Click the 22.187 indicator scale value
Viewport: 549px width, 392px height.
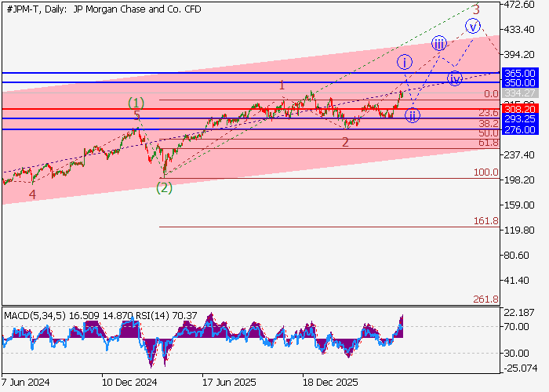[519, 313]
